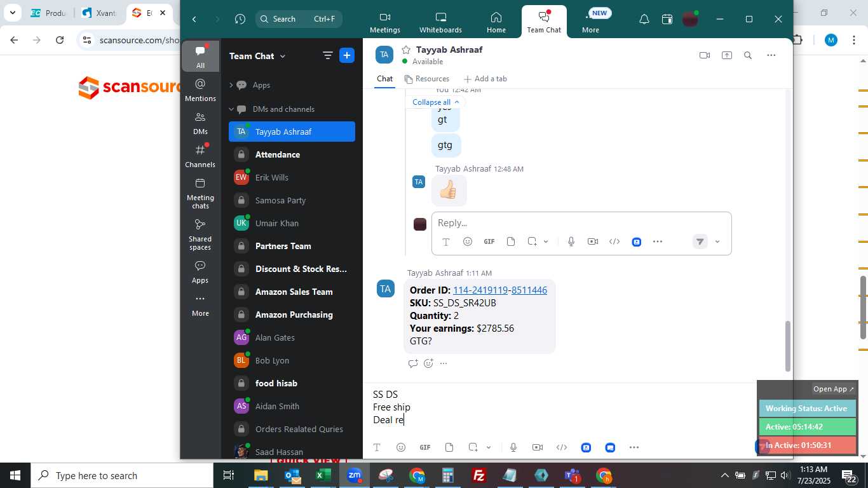Toggle text formatting in main composer
868x488 pixels.
coord(377,447)
